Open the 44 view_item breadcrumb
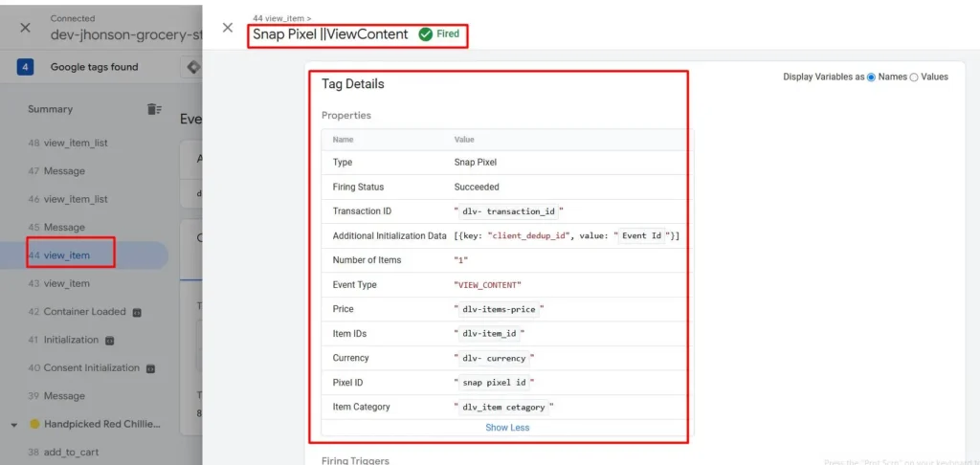The width and height of the screenshot is (980, 465). [282, 19]
